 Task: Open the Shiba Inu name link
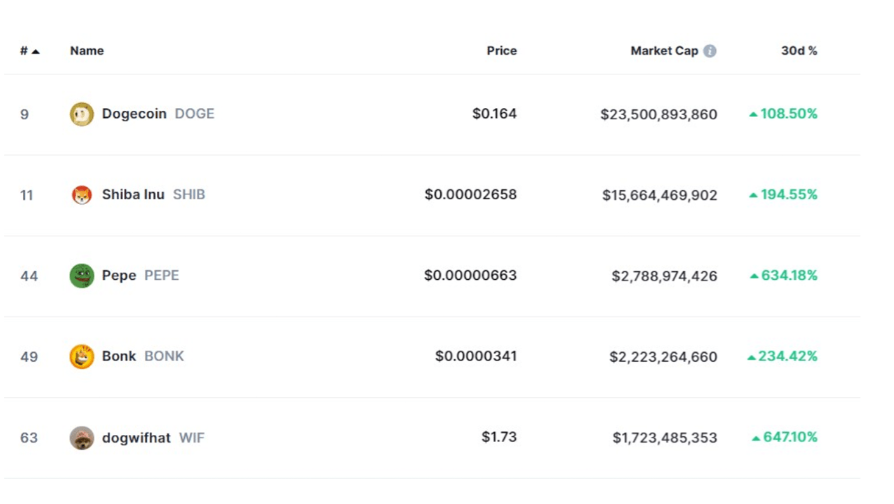[133, 194]
